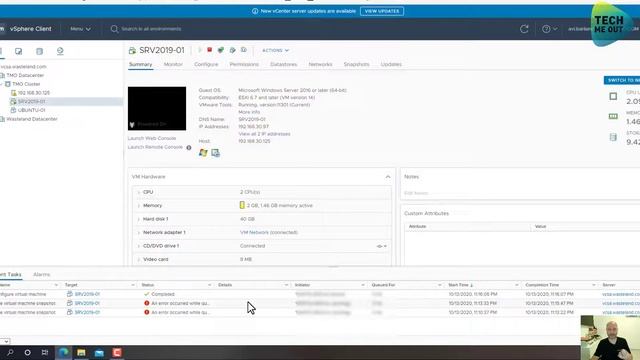Click the Remote Console info icon

[189, 147]
